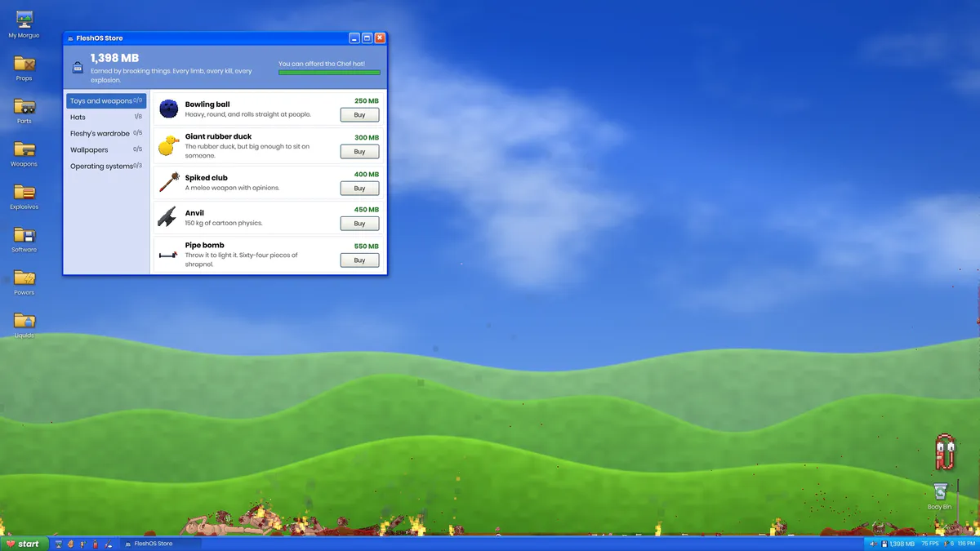This screenshot has width=980, height=551.
Task: Buy the Giant rubber duck
Action: [359, 152]
